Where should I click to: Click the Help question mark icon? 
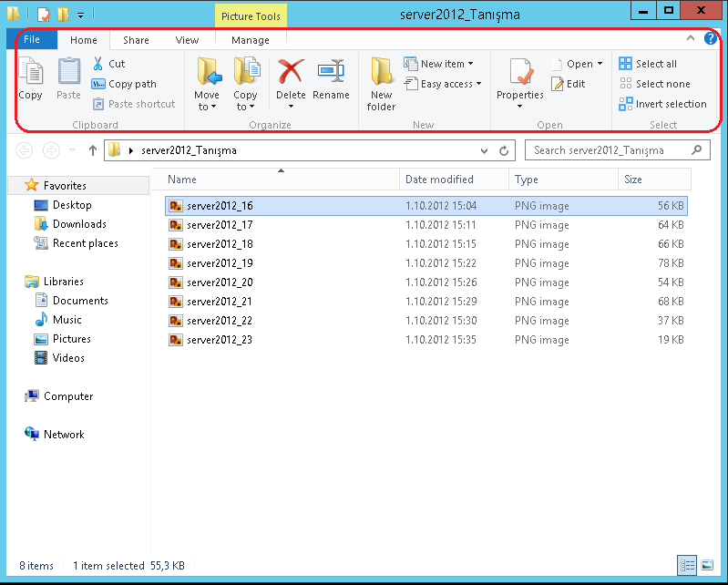[x=711, y=39]
